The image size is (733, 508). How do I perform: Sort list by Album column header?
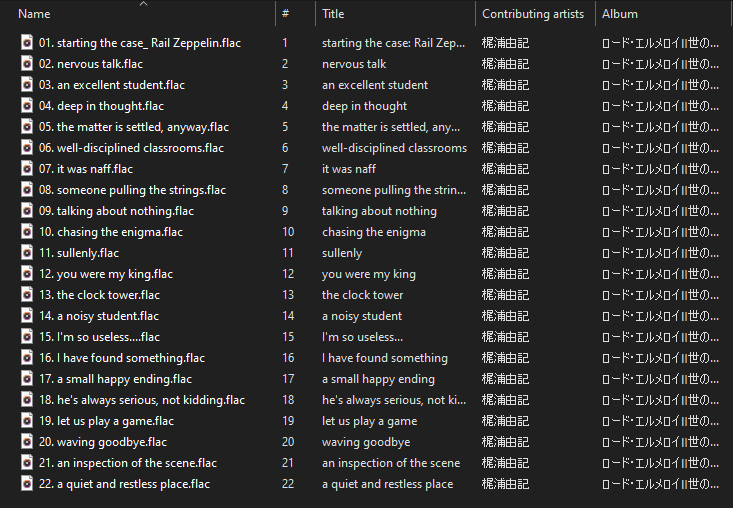click(x=619, y=14)
